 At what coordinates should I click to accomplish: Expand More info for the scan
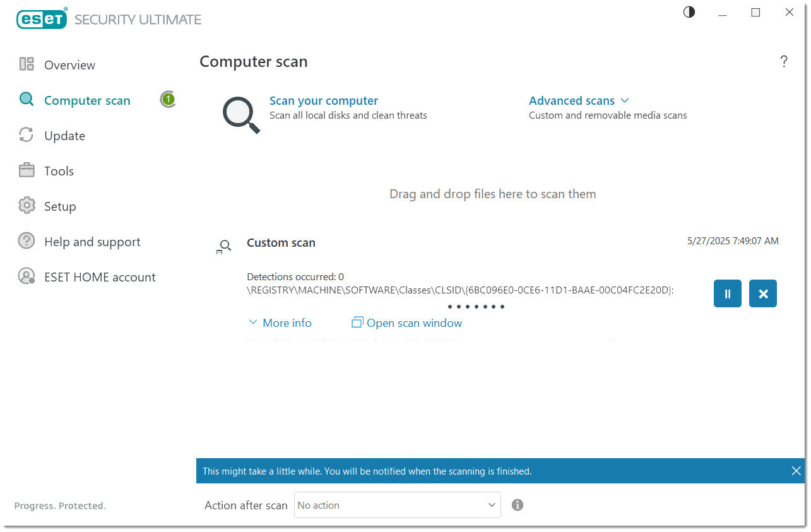tap(280, 322)
